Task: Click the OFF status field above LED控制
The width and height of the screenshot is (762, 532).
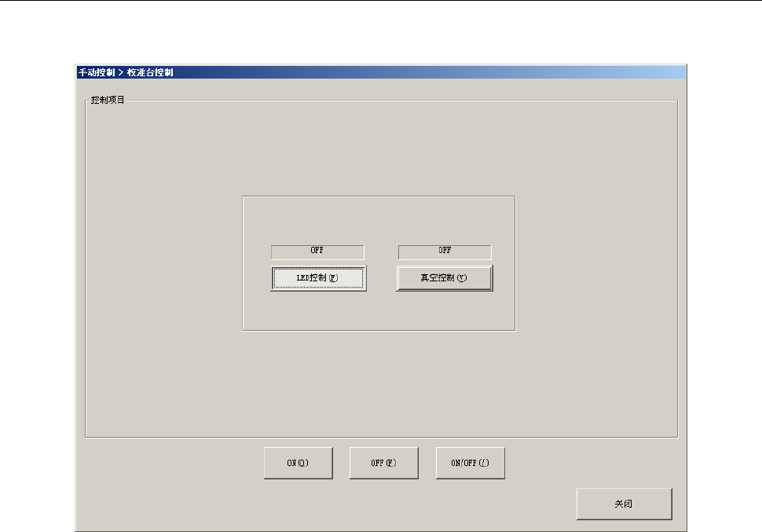Action: point(317,252)
